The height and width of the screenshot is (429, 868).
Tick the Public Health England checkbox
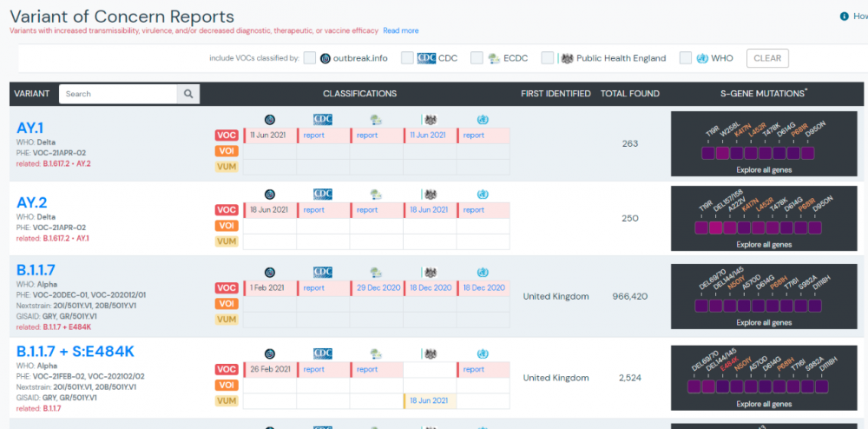click(547, 58)
